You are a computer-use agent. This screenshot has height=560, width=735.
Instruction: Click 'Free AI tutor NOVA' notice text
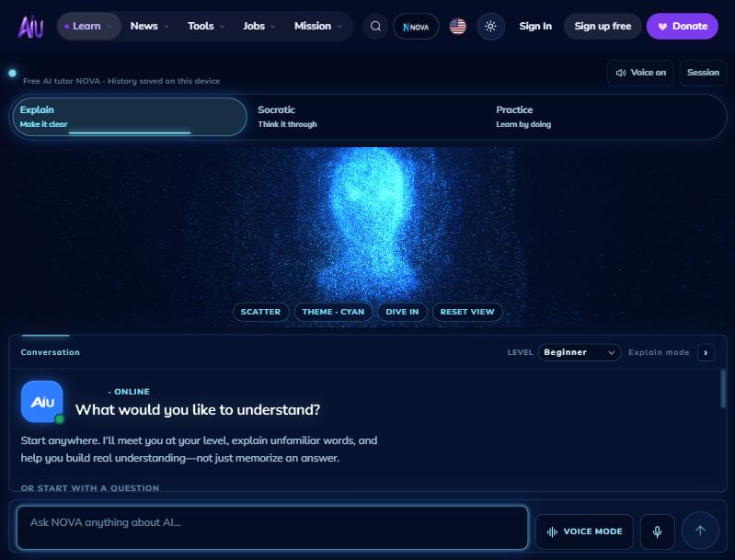(x=121, y=81)
